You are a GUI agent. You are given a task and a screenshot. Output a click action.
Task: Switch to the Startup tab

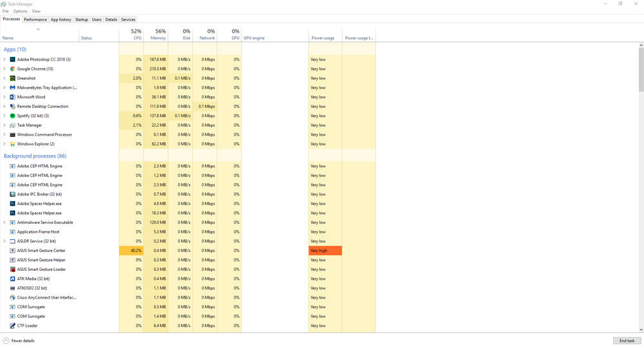pyautogui.click(x=81, y=20)
